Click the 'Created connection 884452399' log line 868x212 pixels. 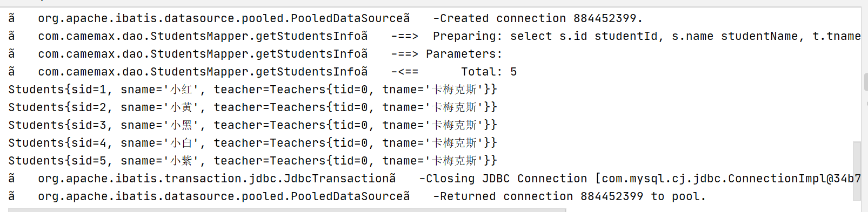[x=538, y=18]
